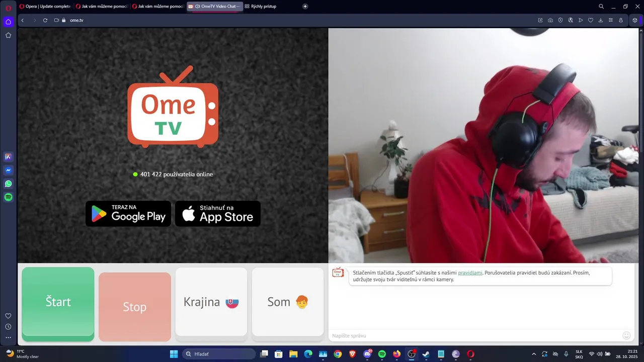This screenshot has width=644, height=362.
Task: Open the SLK keyboard layout switcher
Action: pos(579,354)
